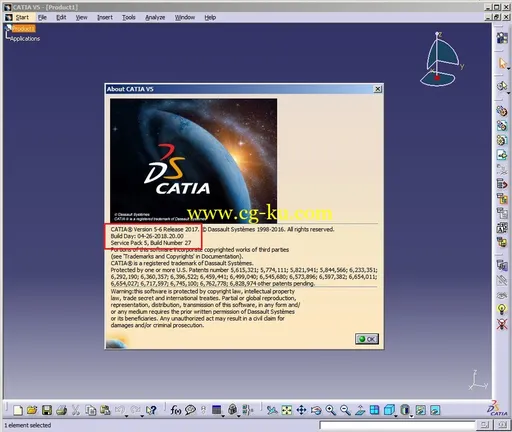Select the Applications tree node
Viewport: 512px width, 432px height.
[25, 39]
